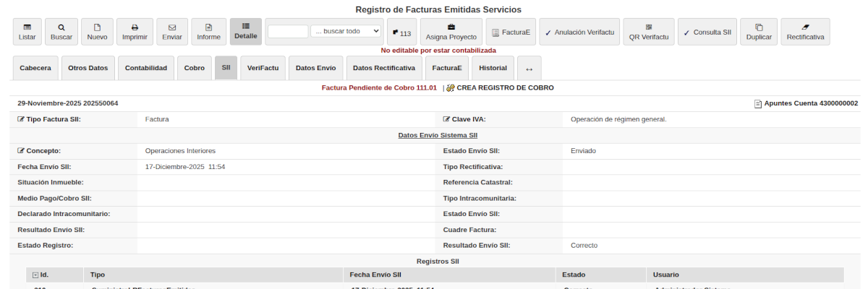Click the Listar toolbar icon
The image size is (868, 289).
(x=27, y=31)
